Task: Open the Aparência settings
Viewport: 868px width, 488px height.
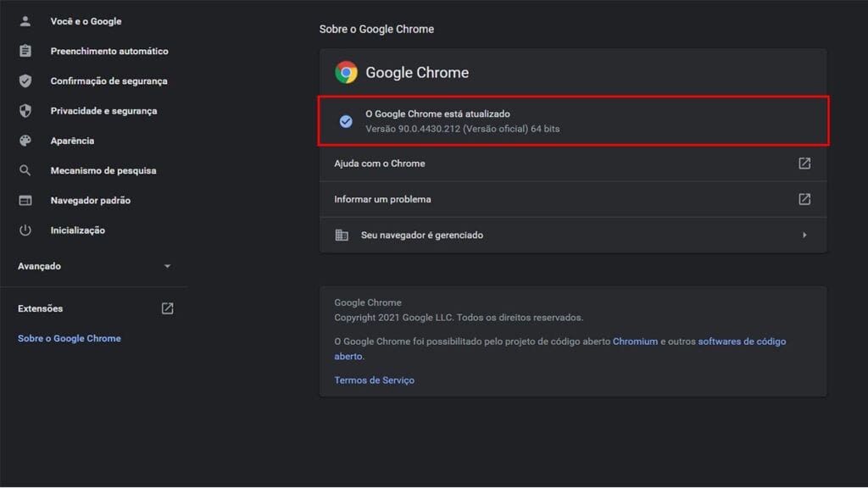Action: (x=72, y=141)
